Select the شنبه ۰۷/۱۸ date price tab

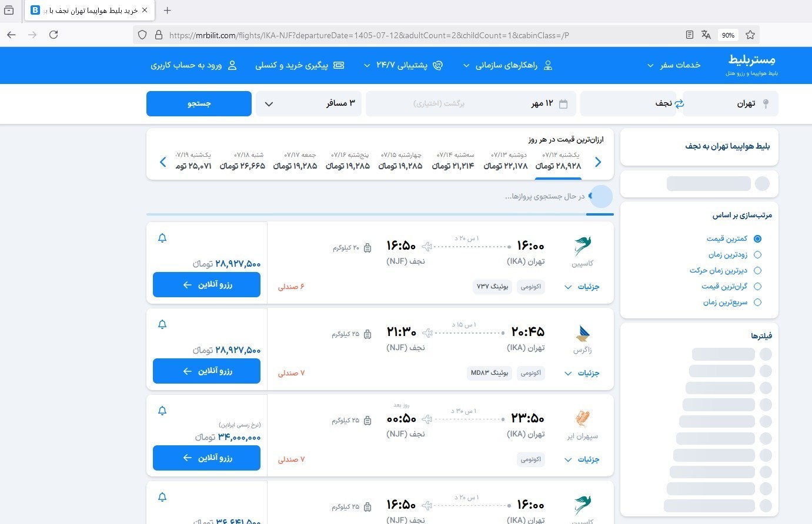point(242,161)
